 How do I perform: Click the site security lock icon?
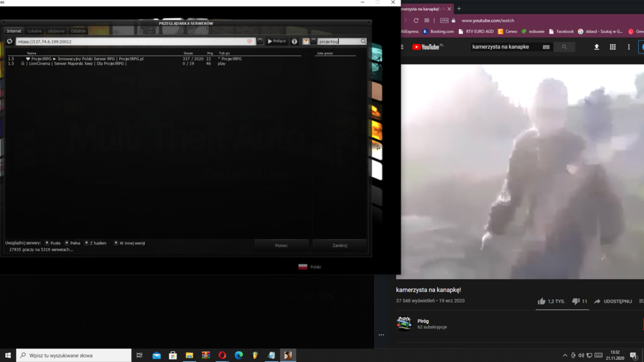pyautogui.click(x=453, y=21)
